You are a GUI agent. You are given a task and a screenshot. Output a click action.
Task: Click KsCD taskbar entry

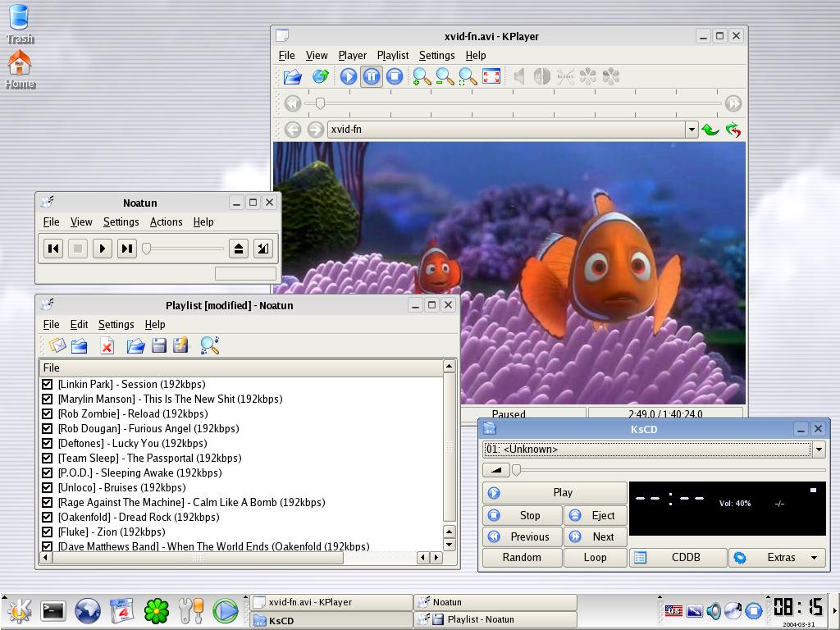coord(331,621)
